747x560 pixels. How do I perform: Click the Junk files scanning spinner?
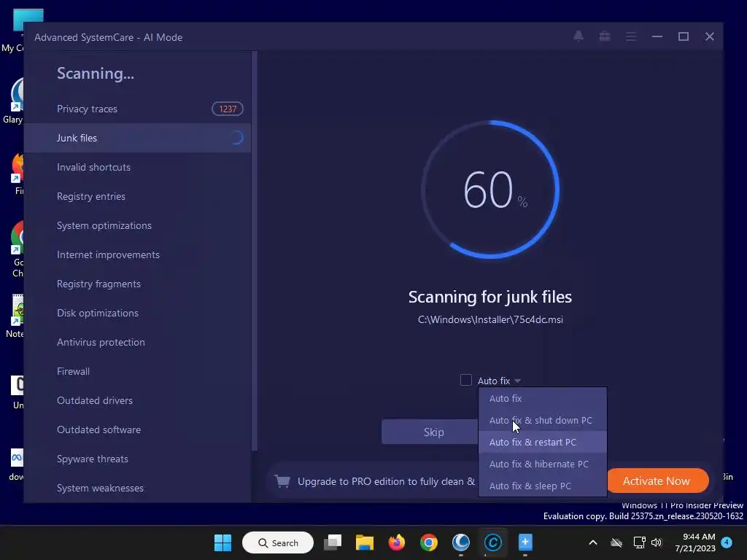[x=236, y=138]
